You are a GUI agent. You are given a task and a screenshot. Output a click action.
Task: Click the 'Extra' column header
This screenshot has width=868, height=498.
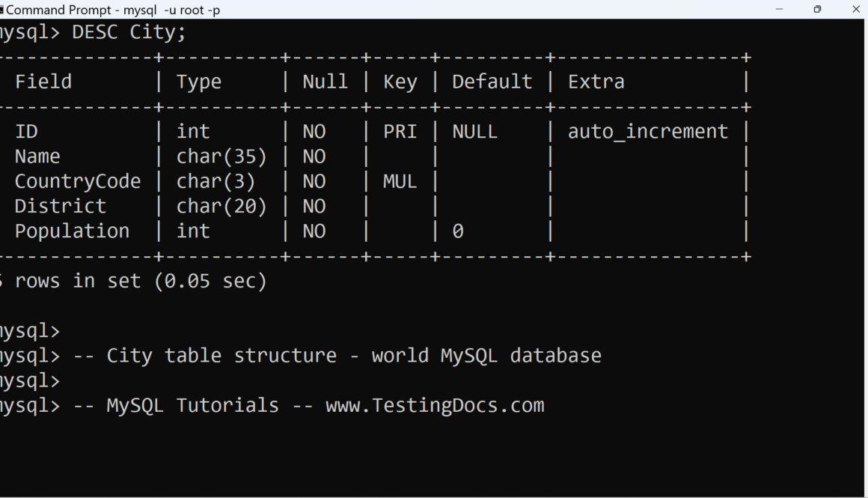pos(596,82)
